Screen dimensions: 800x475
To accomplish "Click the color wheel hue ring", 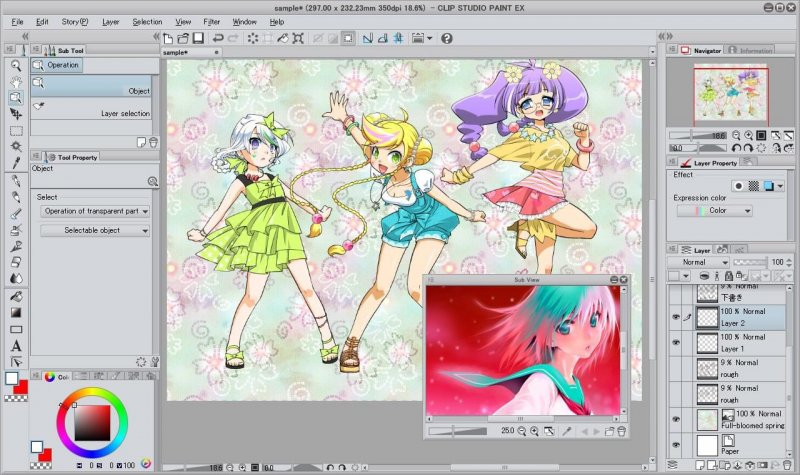I will pos(92,391).
